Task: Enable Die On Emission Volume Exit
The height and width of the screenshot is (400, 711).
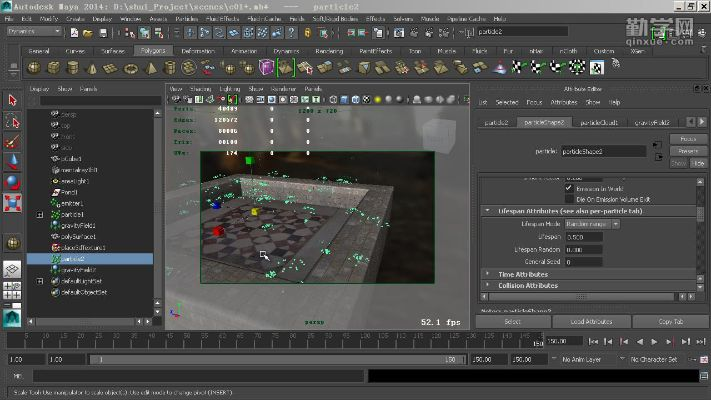Action: (x=569, y=198)
